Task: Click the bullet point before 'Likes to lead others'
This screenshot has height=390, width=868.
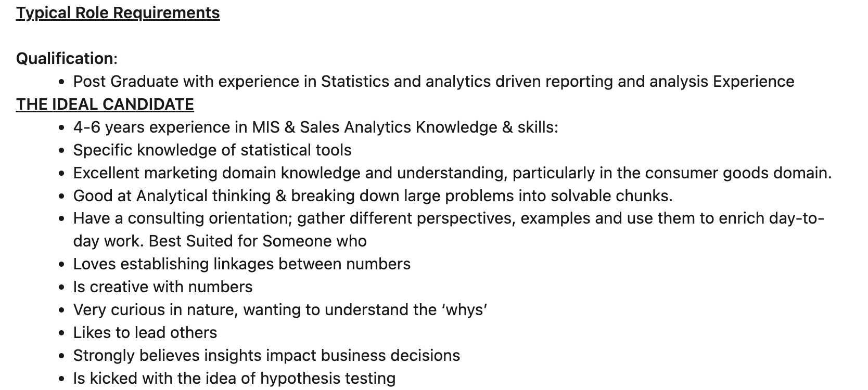Action: (62, 333)
